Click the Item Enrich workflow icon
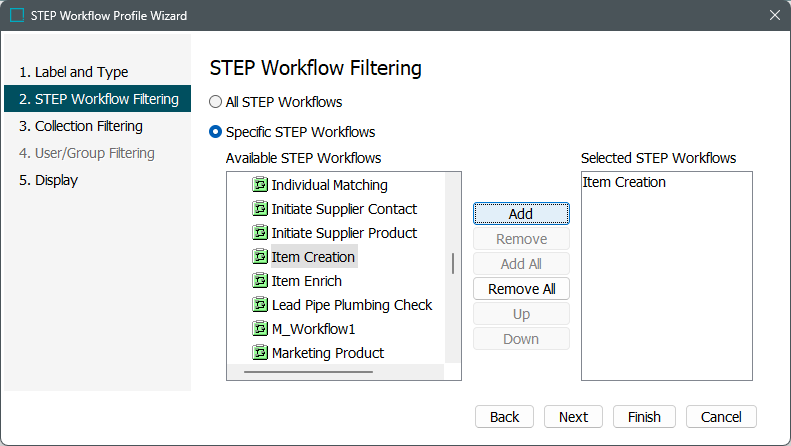 (260, 281)
